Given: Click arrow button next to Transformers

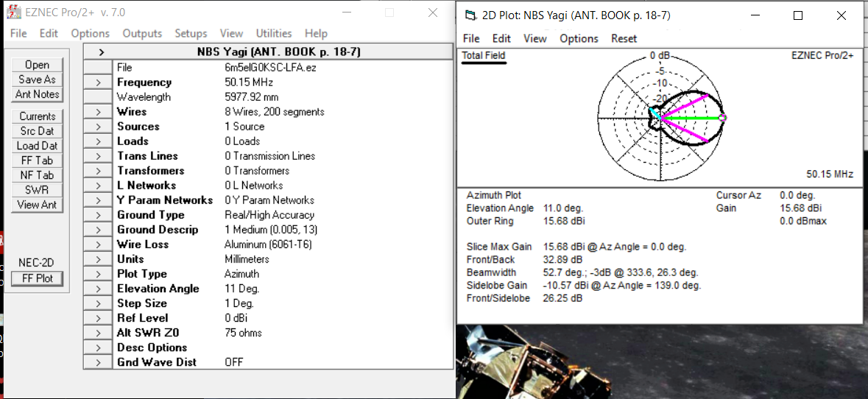Looking at the screenshot, I should [x=99, y=171].
